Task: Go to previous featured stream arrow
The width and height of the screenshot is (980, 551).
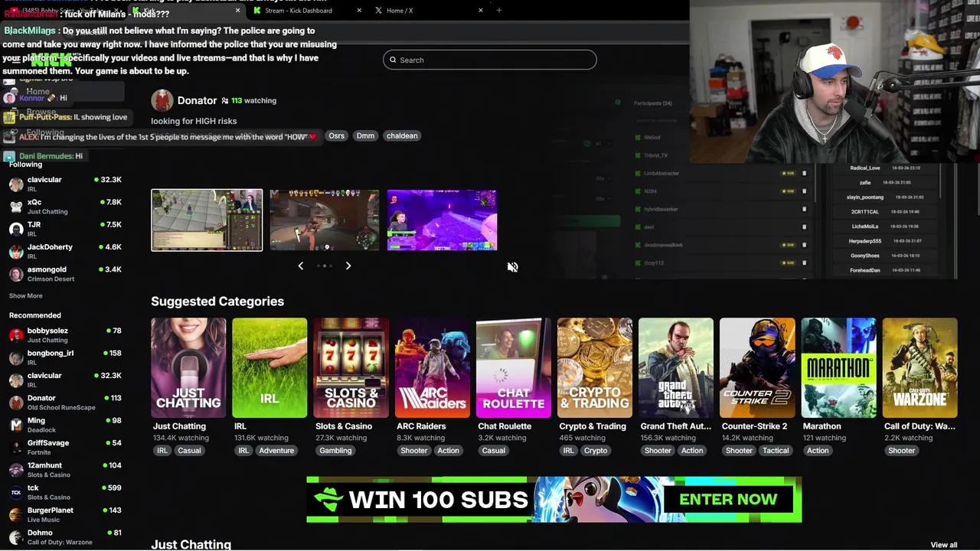Action: pos(300,266)
